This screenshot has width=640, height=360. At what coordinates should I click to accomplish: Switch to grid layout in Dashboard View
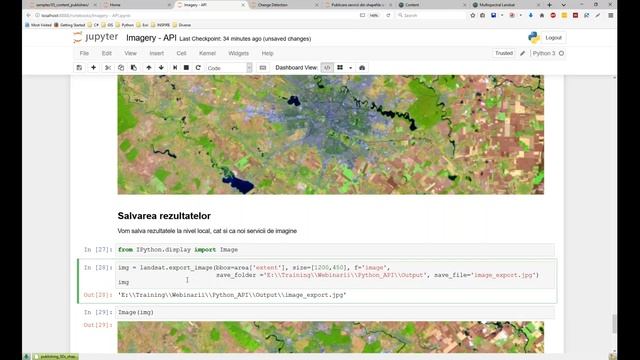[340, 68]
